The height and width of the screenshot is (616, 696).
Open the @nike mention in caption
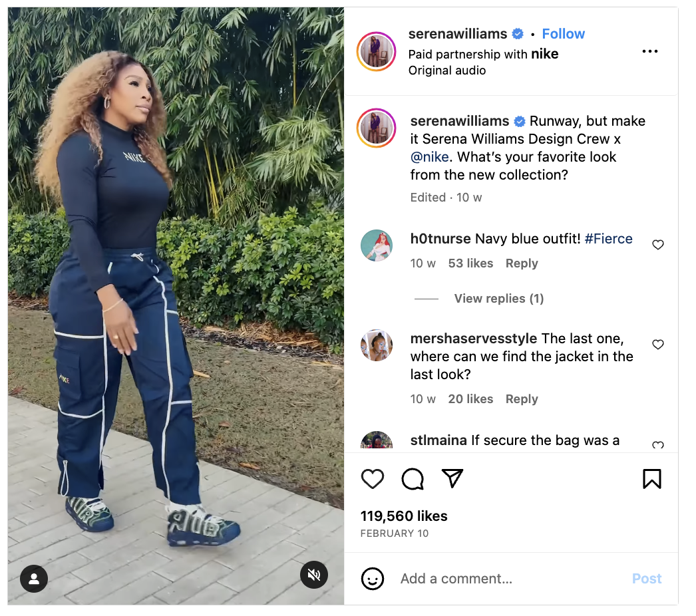point(430,157)
